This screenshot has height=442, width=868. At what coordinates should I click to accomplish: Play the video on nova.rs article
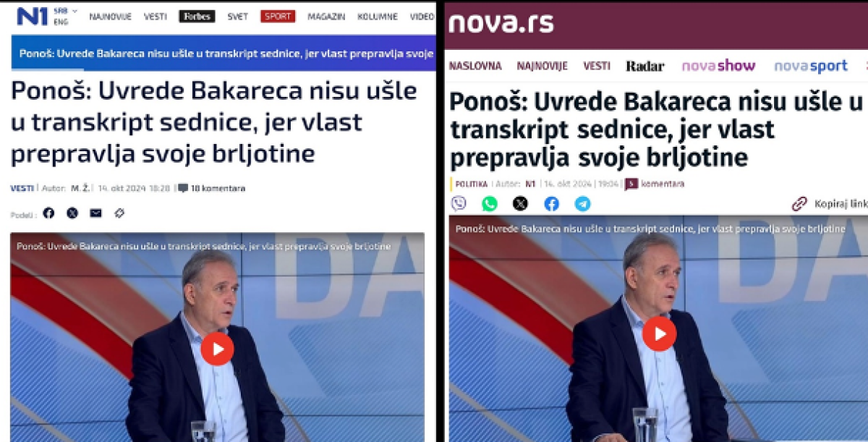click(x=659, y=333)
